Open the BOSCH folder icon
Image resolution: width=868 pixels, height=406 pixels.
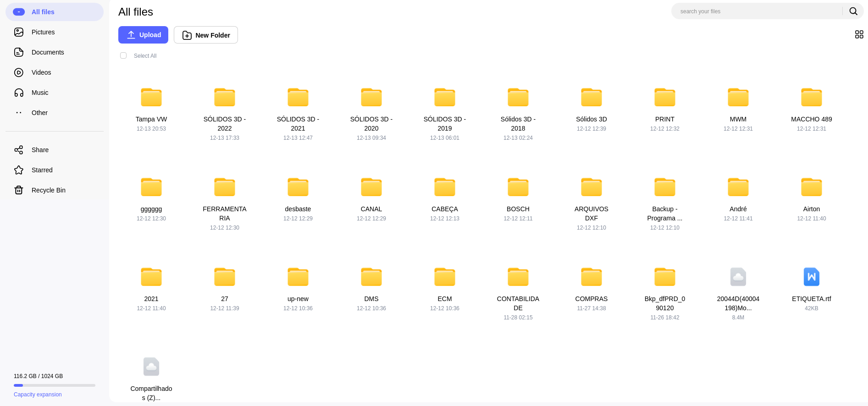(x=518, y=187)
